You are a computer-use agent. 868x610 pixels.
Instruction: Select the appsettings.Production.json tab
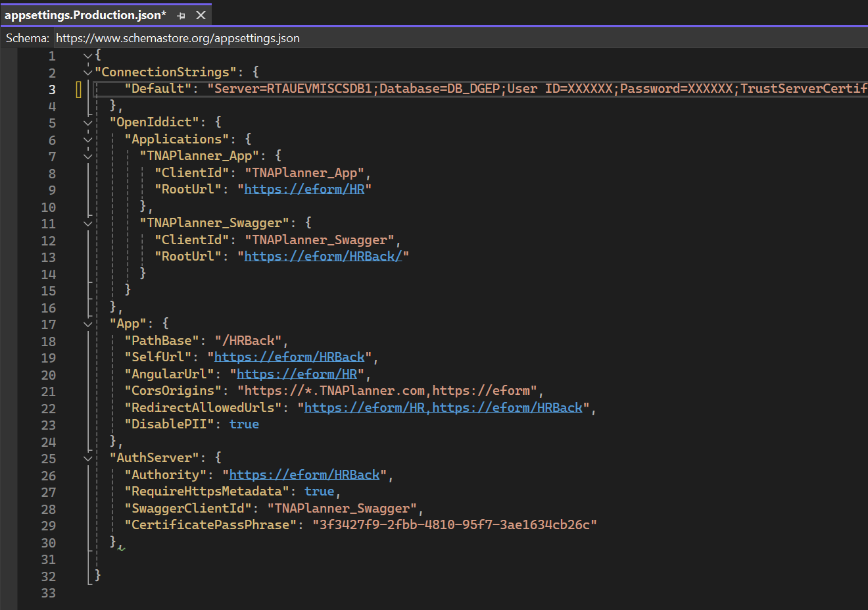[x=85, y=15]
